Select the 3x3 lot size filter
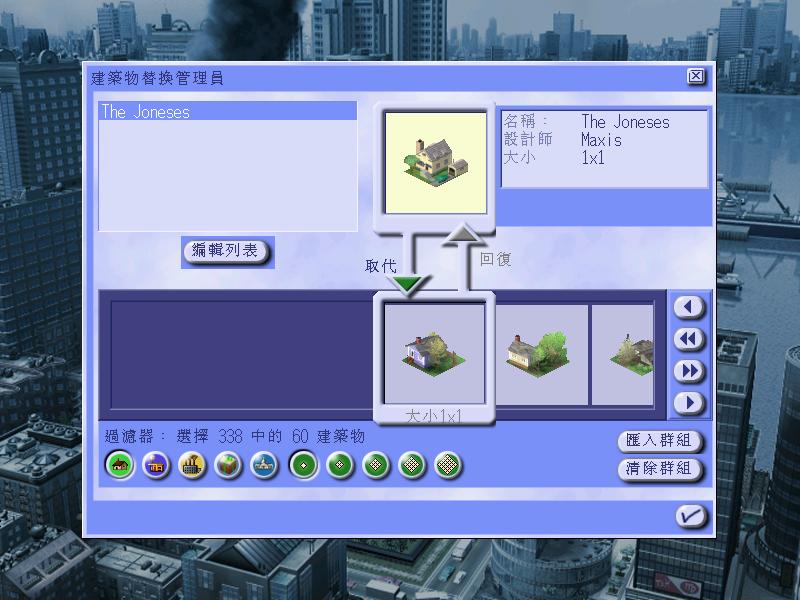Screen dimensions: 800x600 pyautogui.click(x=376, y=465)
